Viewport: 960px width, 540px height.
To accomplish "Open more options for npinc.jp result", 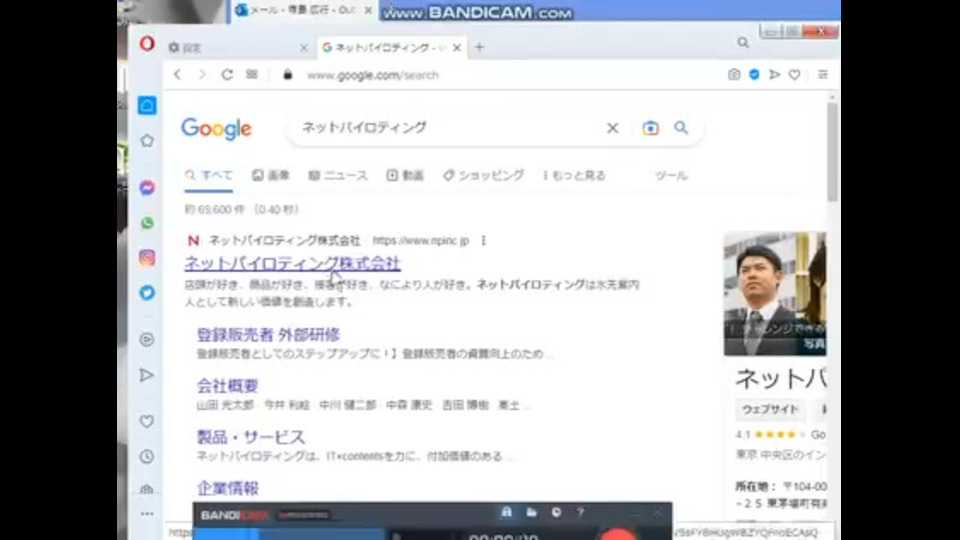I will point(484,241).
